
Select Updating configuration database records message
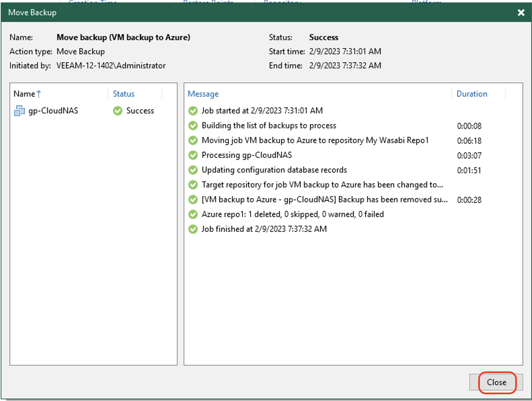(x=274, y=170)
